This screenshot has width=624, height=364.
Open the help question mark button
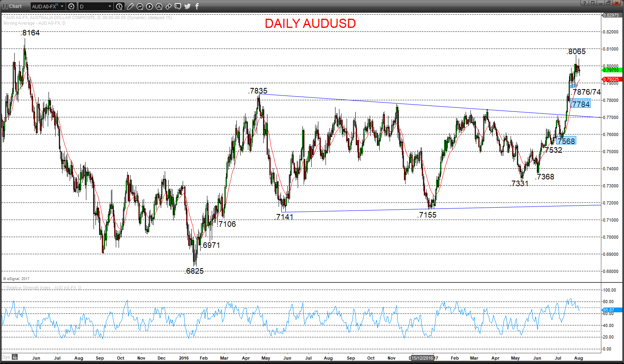coord(585,3)
